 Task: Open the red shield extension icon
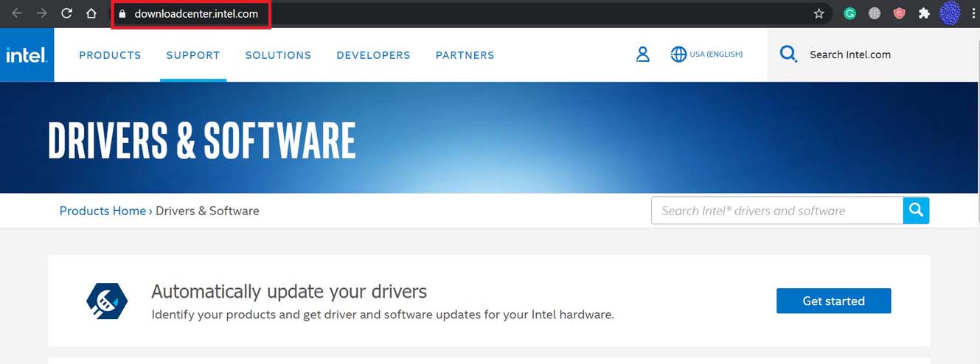899,13
